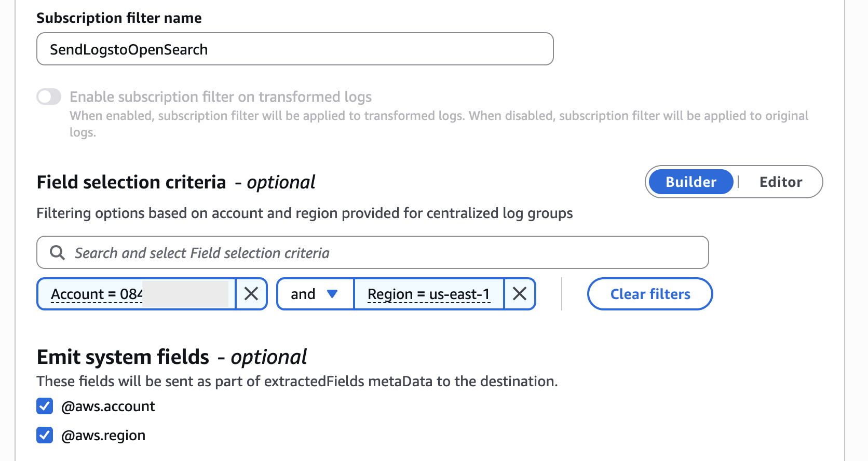This screenshot has height=461, width=868.
Task: Enable subscription filter on transformed logs
Action: [49, 97]
